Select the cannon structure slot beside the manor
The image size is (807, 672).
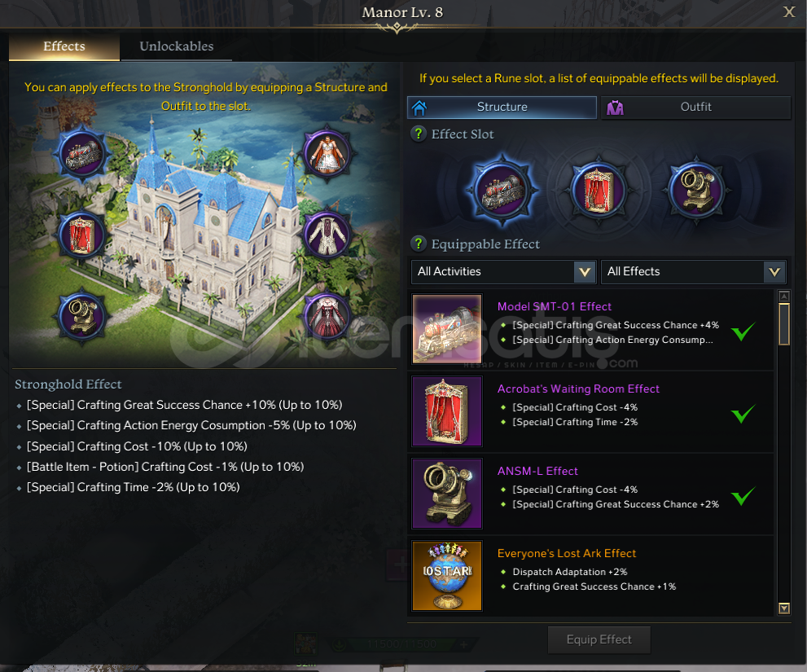pos(81,315)
